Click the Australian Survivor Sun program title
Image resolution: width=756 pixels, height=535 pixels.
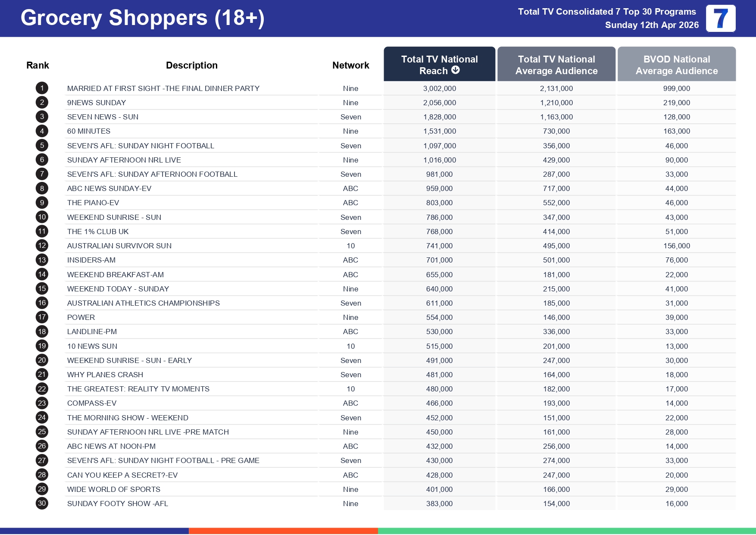click(119, 246)
